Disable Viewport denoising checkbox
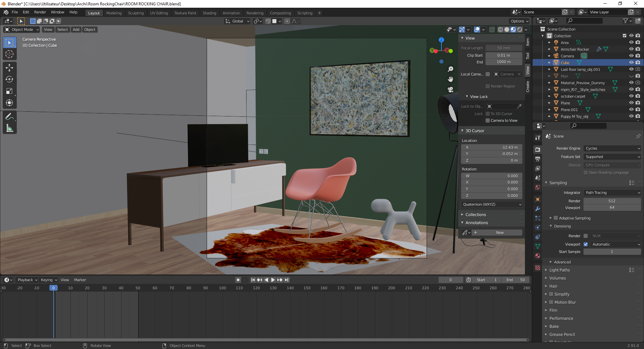 (x=586, y=244)
